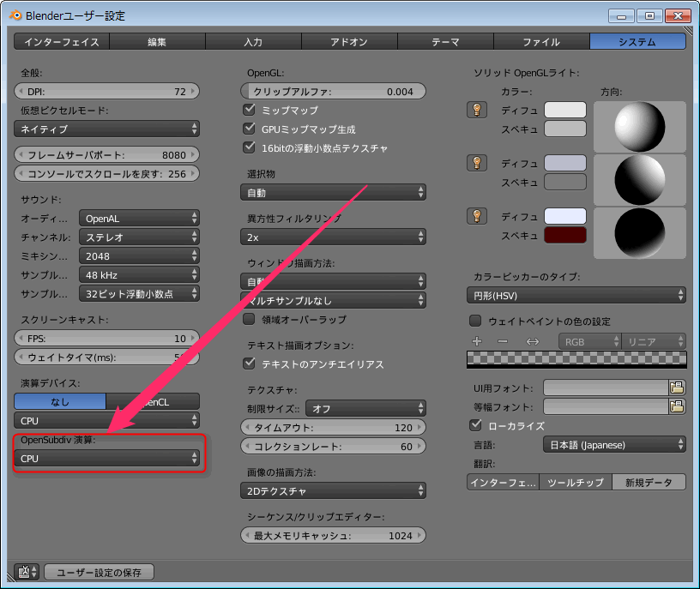Click the UI用フォント path field
Screen dimensions: 700x589
click(606, 388)
